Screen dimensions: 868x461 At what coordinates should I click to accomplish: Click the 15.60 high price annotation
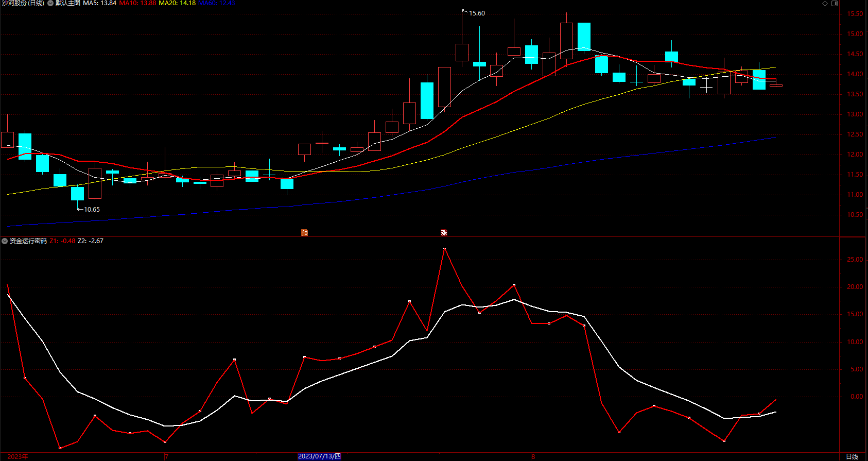click(x=477, y=13)
